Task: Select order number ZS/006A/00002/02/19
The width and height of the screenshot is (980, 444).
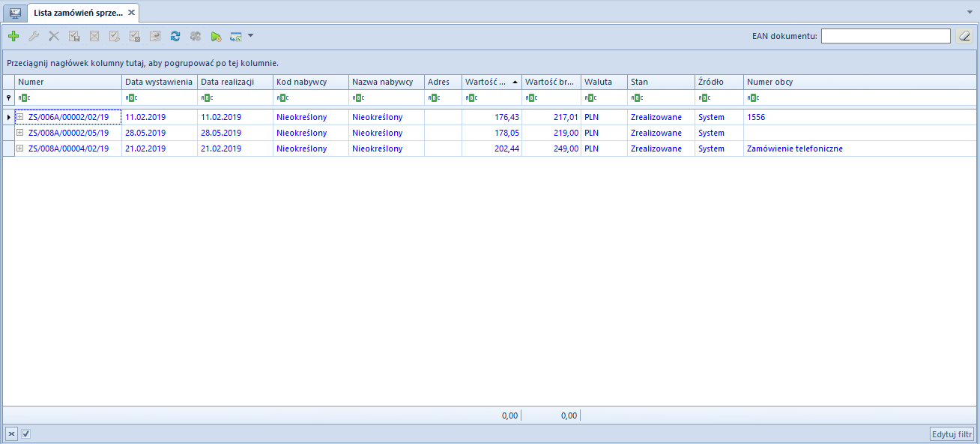Action: pos(68,117)
